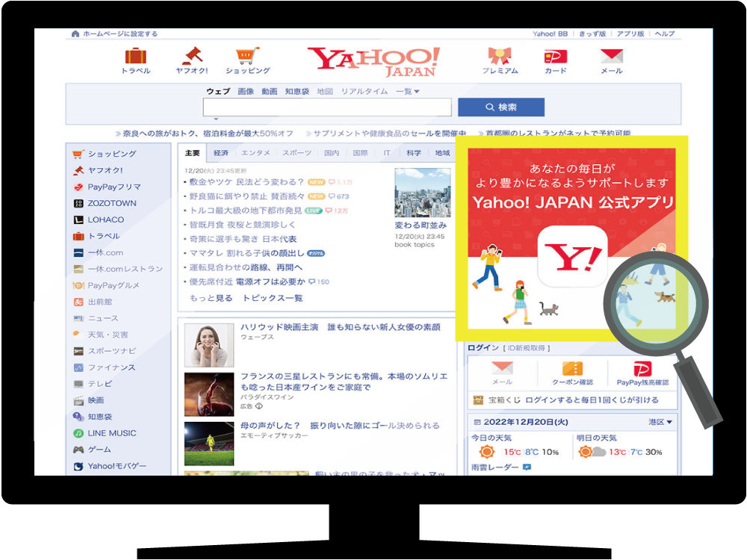747x560 pixels.
Task: Click the date 2022年12月20日(火)
Action: (525, 423)
